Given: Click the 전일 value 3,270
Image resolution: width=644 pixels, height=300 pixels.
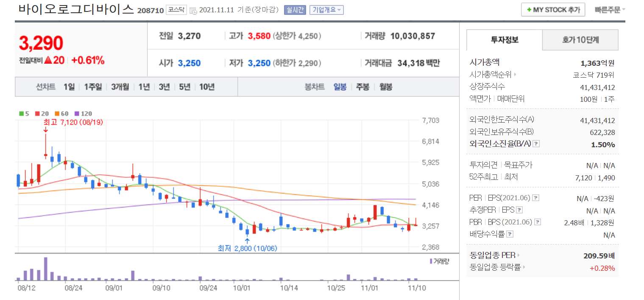Looking at the screenshot, I should (x=190, y=36).
